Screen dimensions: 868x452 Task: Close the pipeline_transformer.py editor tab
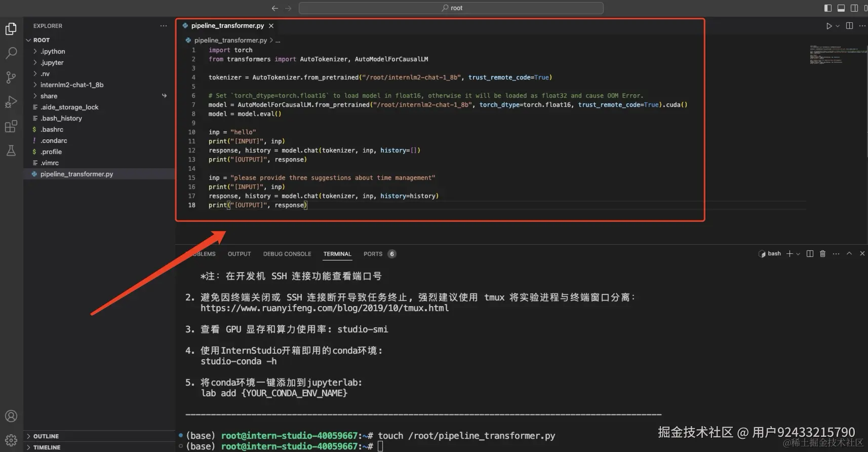click(271, 26)
